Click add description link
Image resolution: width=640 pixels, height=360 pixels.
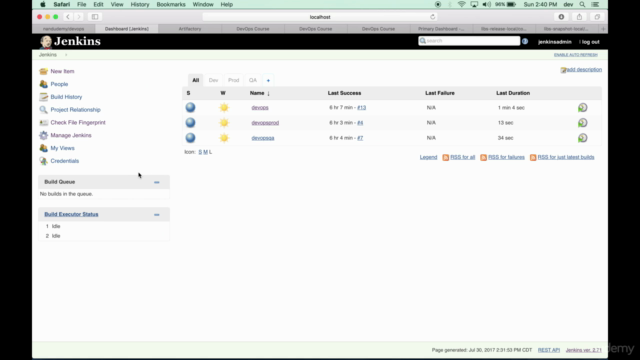pos(584,69)
